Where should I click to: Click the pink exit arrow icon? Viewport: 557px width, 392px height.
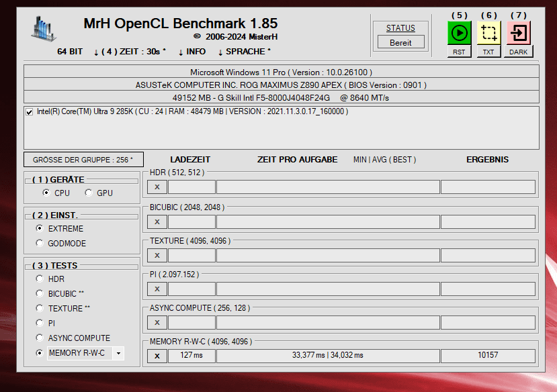(x=518, y=33)
